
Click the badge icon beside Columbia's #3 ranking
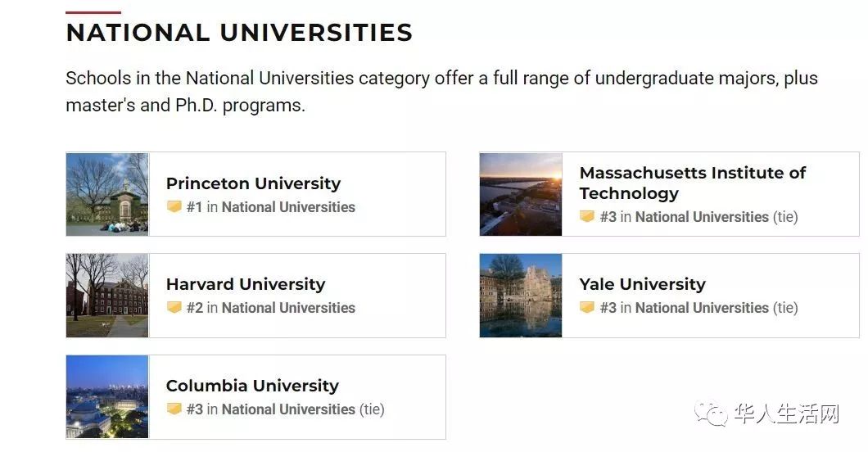(174, 409)
